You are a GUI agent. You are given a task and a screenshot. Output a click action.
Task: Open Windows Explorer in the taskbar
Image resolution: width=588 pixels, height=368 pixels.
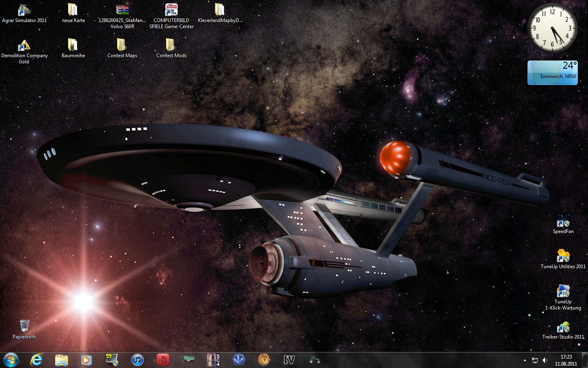[61, 360]
